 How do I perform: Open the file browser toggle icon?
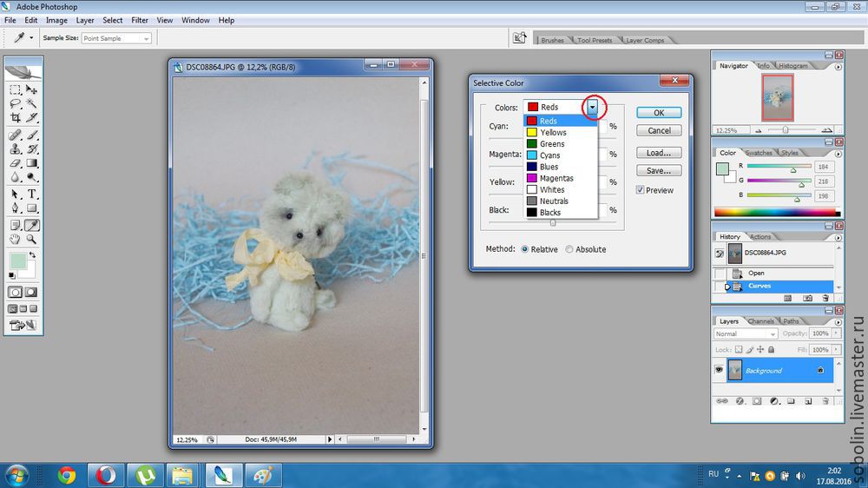pyautogui.click(x=519, y=37)
